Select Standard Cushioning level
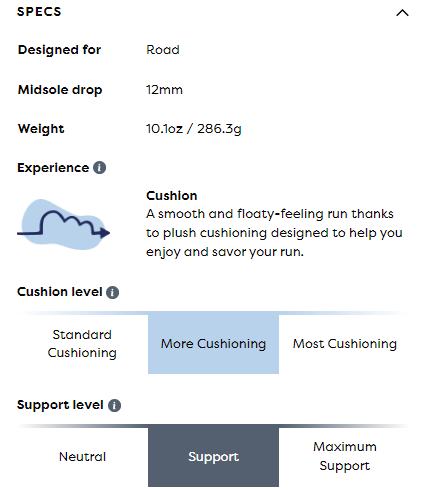 coord(82,344)
